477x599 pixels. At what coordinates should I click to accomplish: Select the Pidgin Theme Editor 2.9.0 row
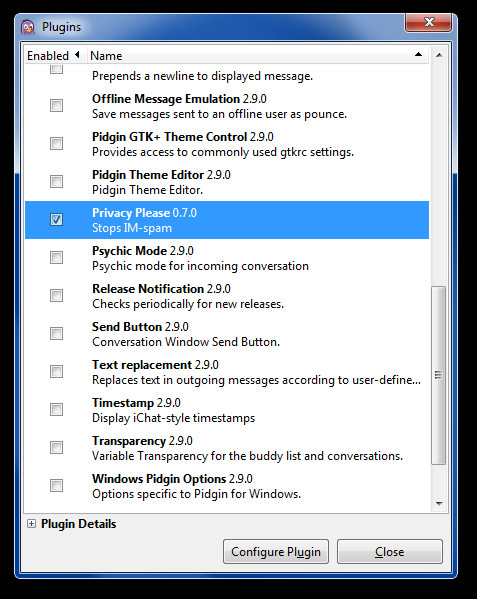227,182
